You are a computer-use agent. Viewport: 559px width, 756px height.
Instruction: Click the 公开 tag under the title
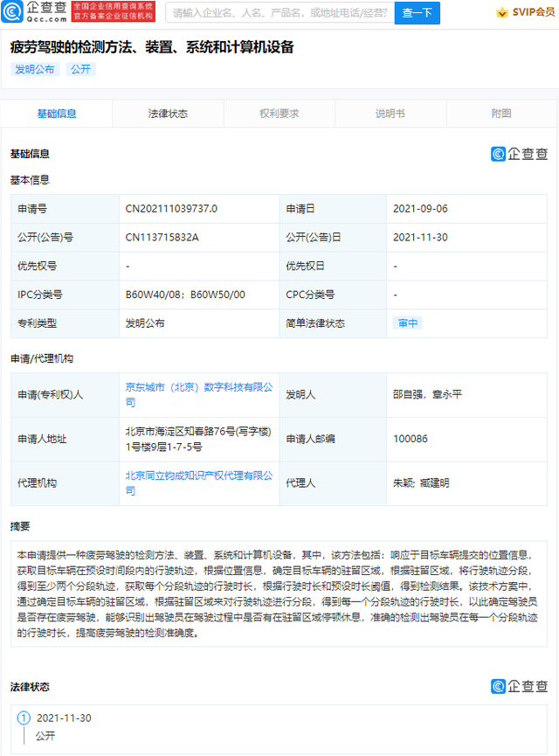(79, 69)
